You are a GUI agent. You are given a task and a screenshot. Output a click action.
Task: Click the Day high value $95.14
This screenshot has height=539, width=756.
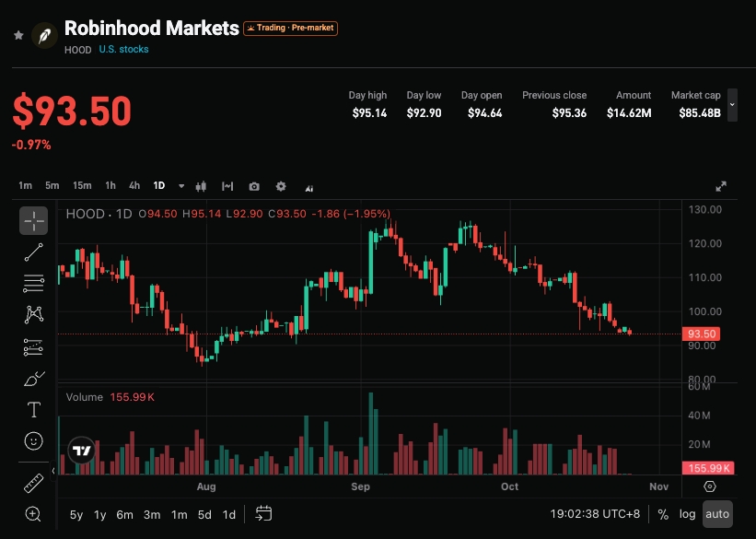coord(369,113)
